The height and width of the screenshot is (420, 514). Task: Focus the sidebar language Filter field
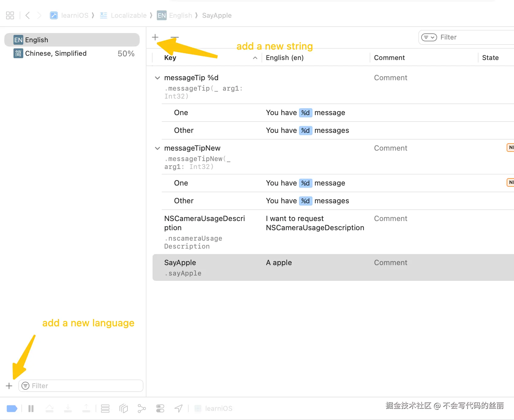coord(81,386)
